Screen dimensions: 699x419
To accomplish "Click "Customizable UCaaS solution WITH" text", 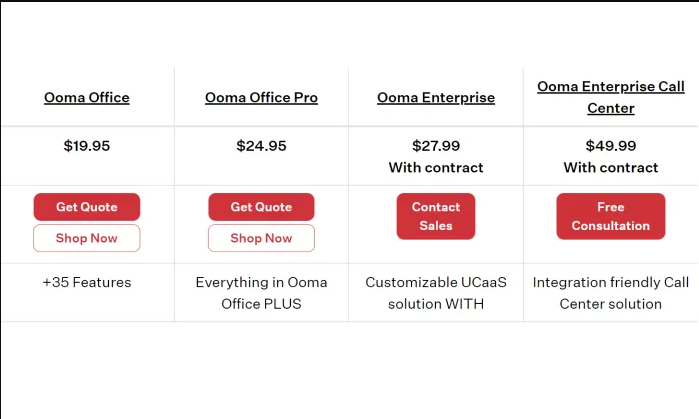I will coord(436,293).
